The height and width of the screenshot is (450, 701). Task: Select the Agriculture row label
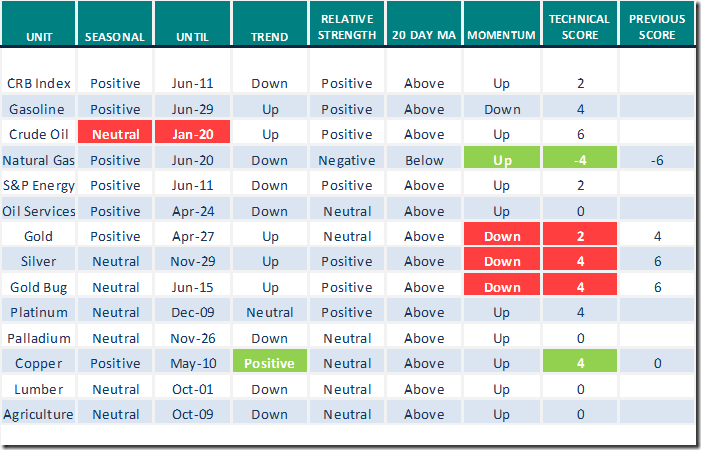tap(38, 414)
